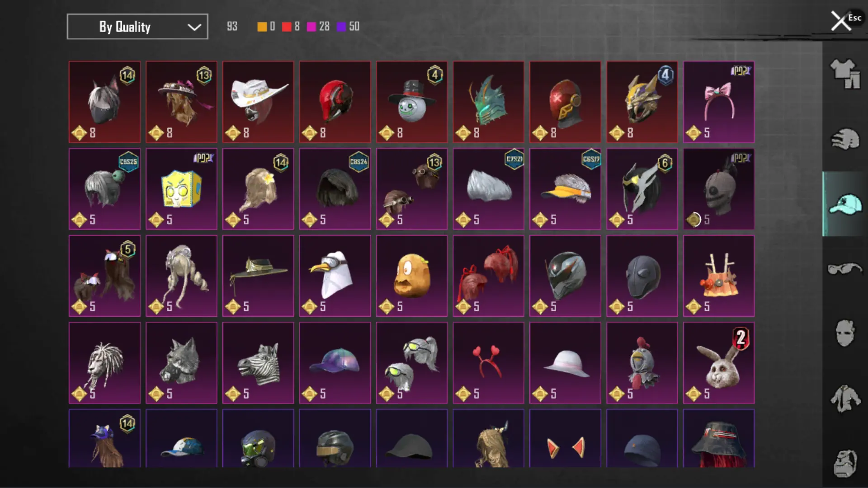The image size is (868, 488).
Task: Filter by the red quality swatch showing 8
Action: (287, 27)
